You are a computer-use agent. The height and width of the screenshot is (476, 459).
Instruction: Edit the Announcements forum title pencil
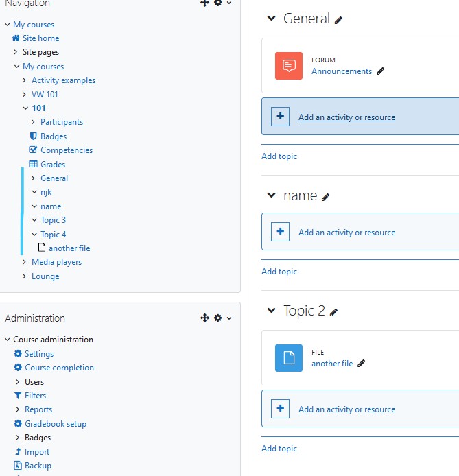coord(380,71)
